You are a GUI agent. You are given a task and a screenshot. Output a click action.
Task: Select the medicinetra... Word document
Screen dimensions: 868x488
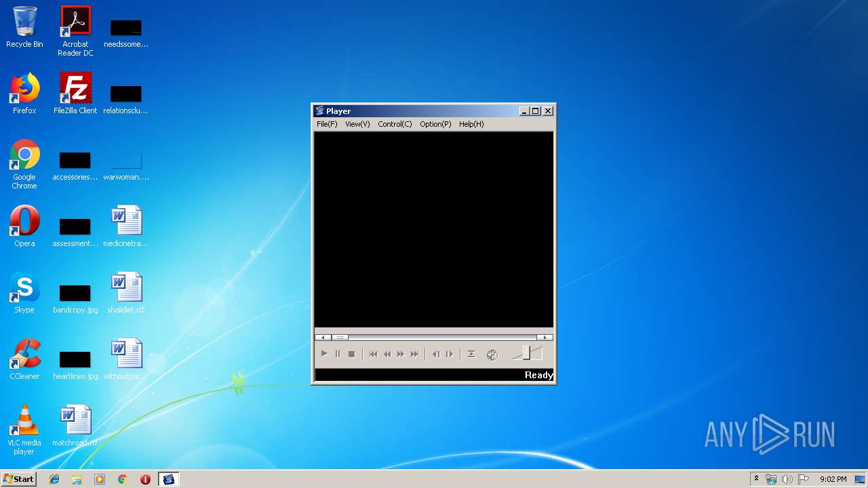[126, 226]
